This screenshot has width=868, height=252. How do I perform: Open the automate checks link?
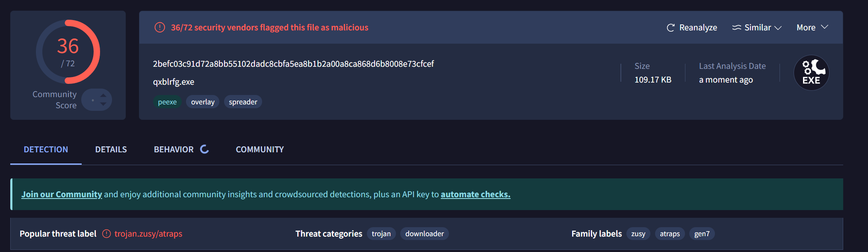tap(475, 194)
